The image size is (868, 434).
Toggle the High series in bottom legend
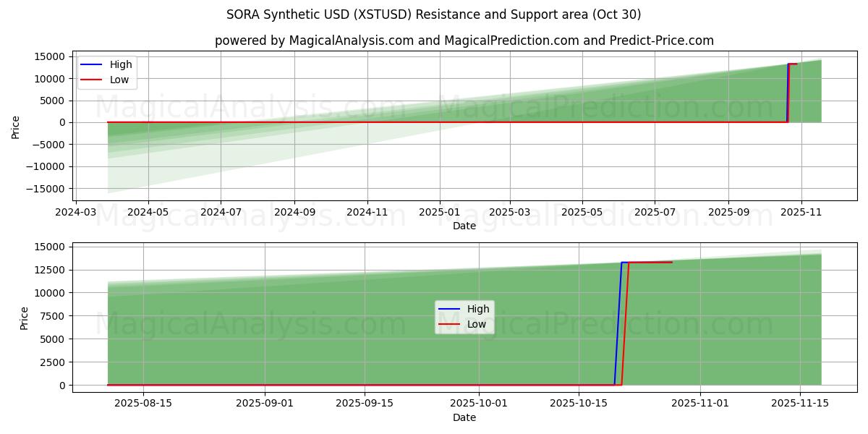click(x=477, y=308)
